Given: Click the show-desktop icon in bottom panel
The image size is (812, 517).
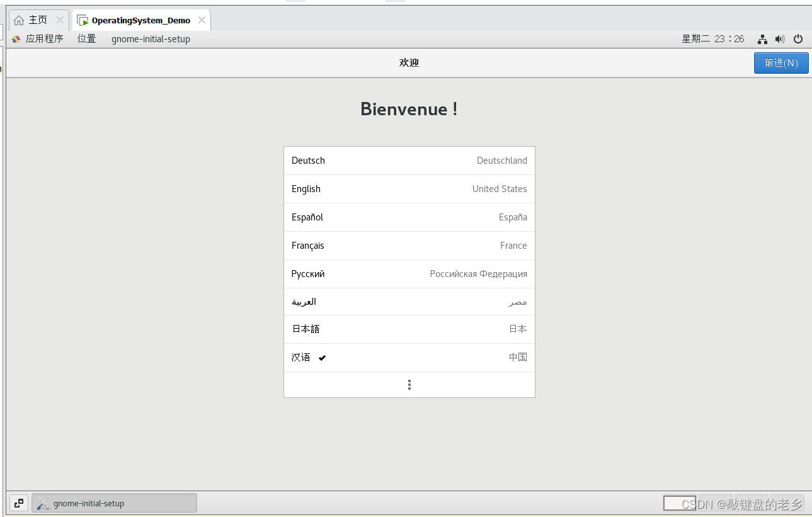Looking at the screenshot, I should [x=19, y=503].
